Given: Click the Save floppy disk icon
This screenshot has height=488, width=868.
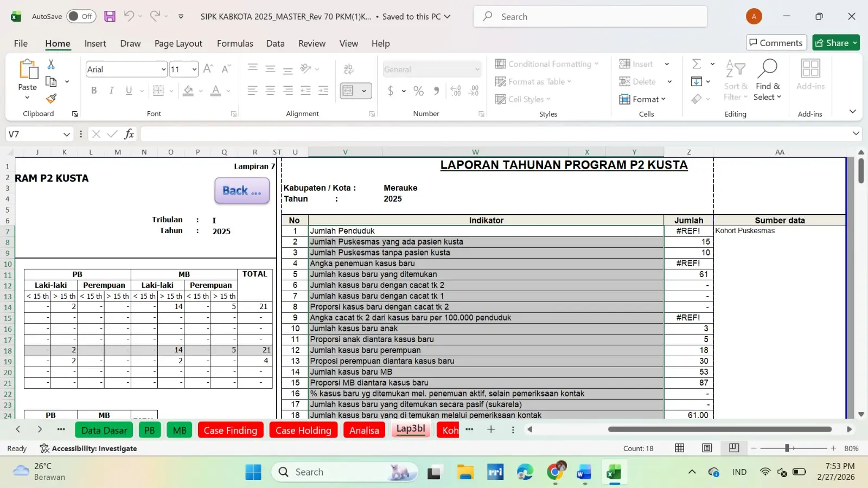Looking at the screenshot, I should pyautogui.click(x=110, y=16).
